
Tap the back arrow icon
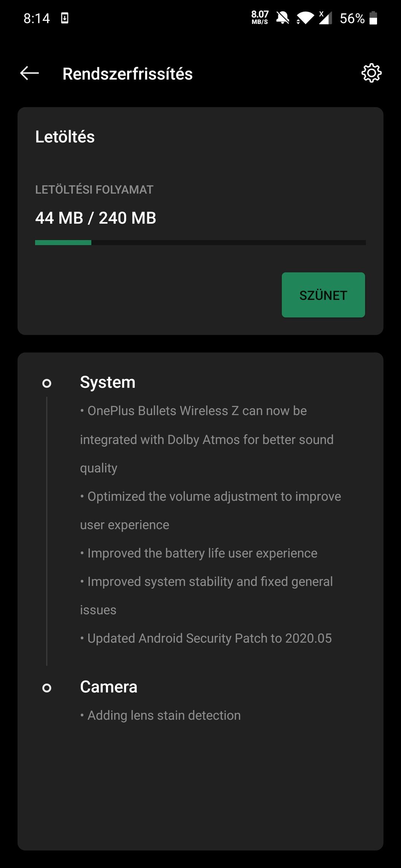point(30,73)
